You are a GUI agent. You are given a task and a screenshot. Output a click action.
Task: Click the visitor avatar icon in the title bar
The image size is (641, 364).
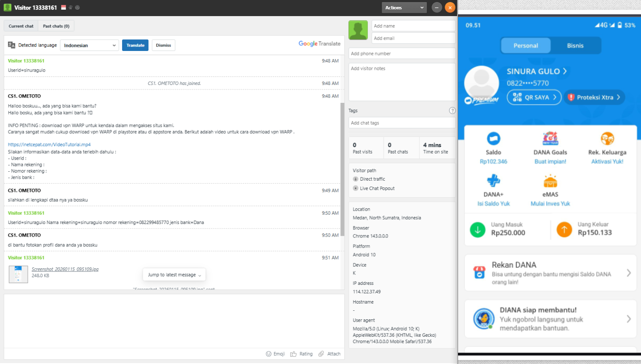point(7,8)
